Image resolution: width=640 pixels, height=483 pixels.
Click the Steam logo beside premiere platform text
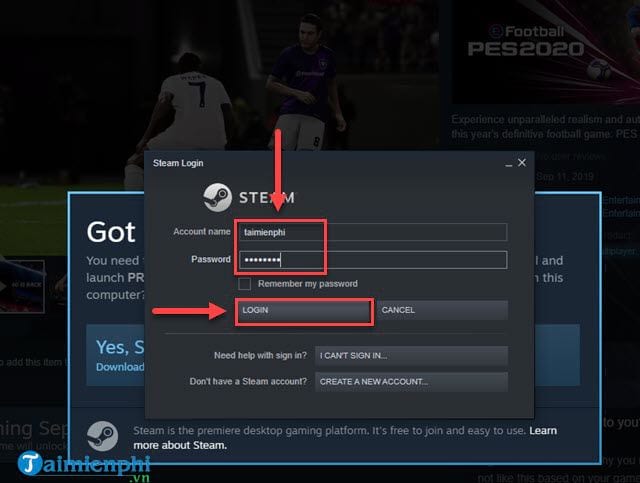click(102, 436)
